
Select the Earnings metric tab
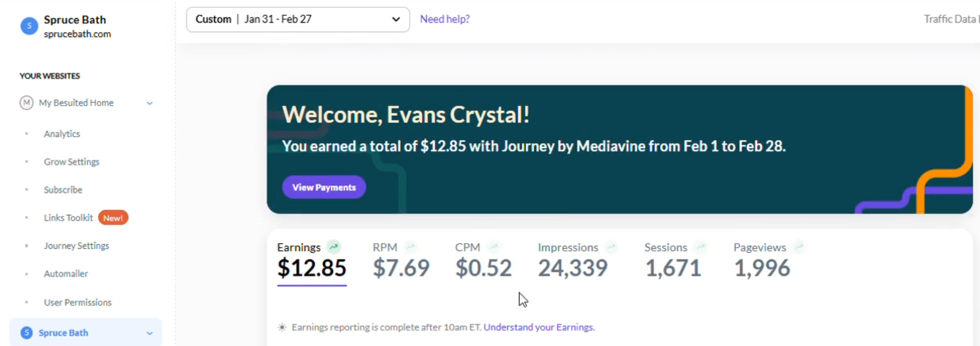pos(311,261)
